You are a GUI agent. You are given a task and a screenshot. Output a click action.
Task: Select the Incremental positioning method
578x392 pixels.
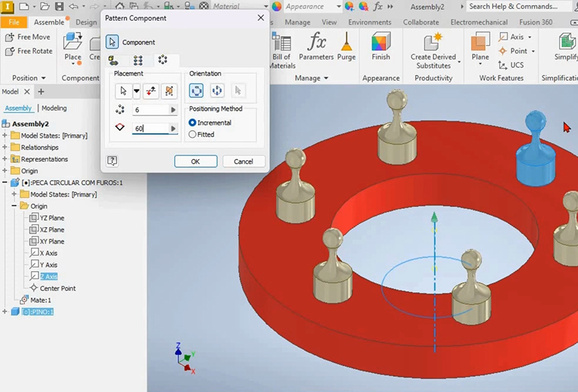pyautogui.click(x=193, y=122)
